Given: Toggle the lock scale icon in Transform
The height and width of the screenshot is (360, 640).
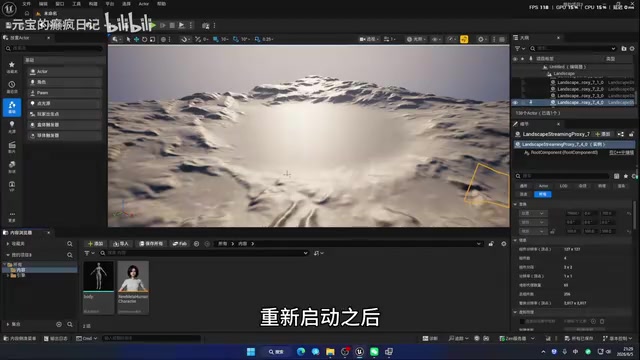Looking at the screenshot, I should tap(552, 231).
